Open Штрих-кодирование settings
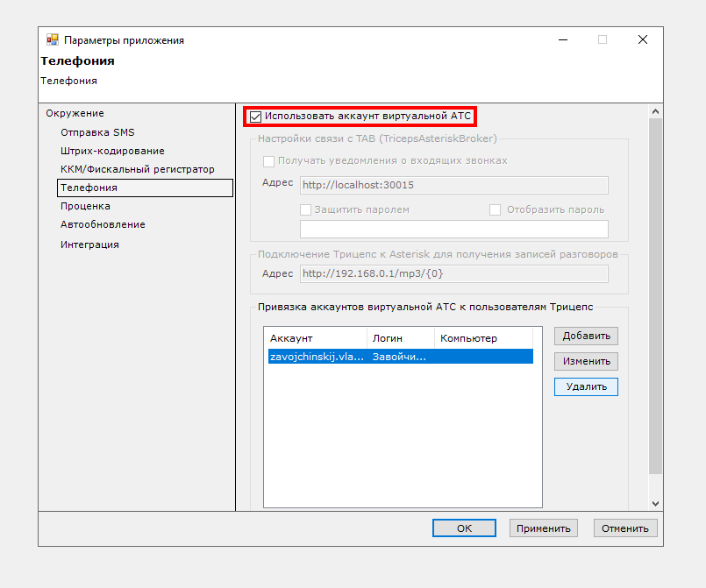This screenshot has width=706, height=588. tap(100, 151)
